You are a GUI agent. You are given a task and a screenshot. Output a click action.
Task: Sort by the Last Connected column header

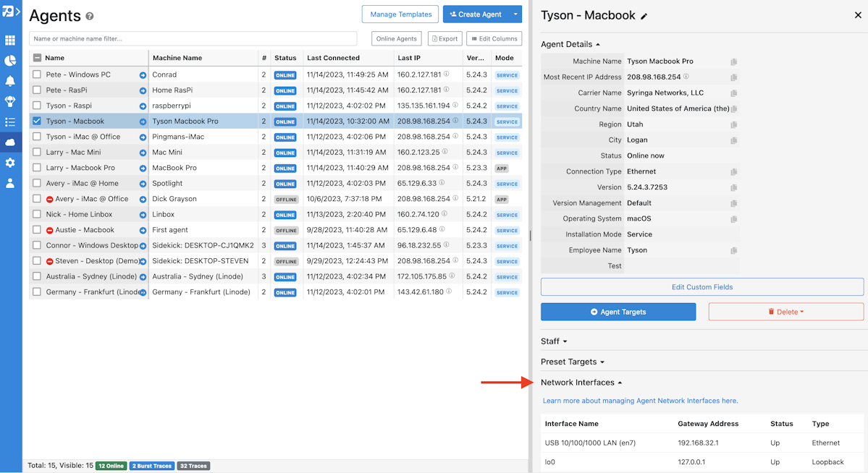[x=333, y=58]
